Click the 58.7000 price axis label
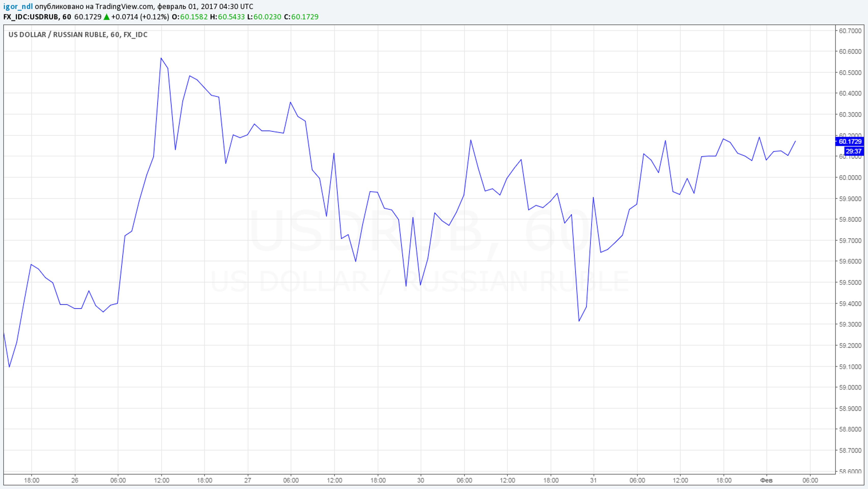The image size is (868, 489). (850, 450)
